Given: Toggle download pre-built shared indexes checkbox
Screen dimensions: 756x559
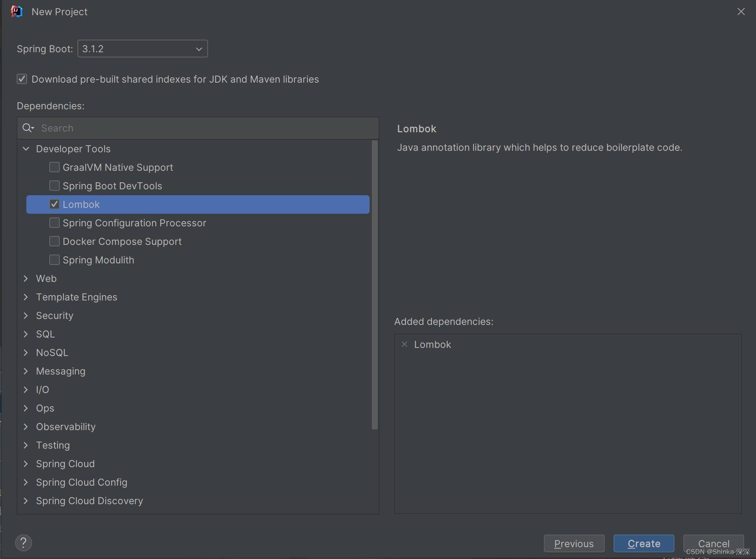Looking at the screenshot, I should [x=22, y=79].
